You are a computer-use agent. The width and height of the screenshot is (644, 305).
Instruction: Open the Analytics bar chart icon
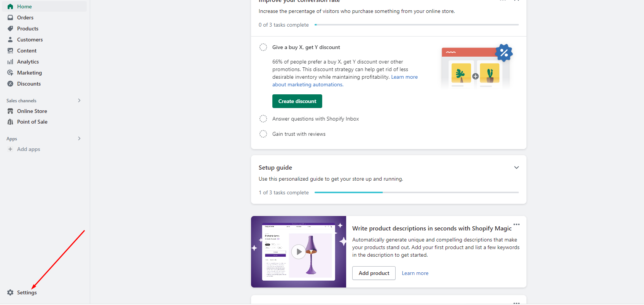pos(10,62)
